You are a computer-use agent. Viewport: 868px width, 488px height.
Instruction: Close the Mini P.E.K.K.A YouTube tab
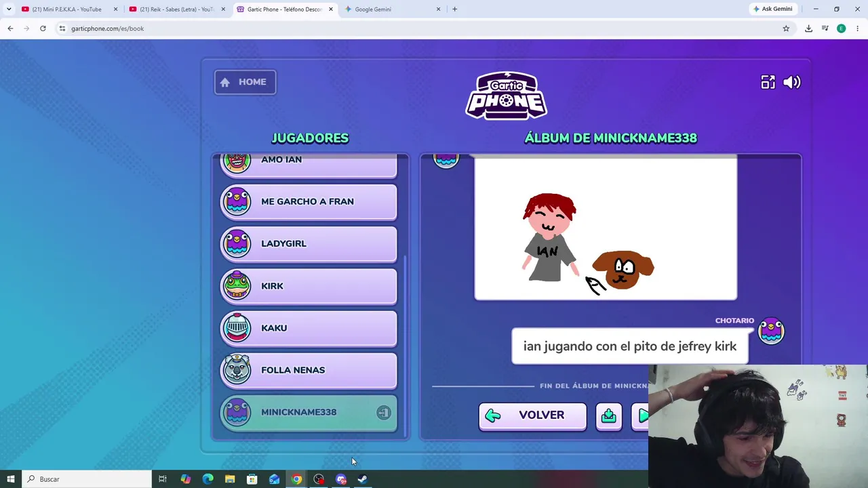click(x=115, y=9)
